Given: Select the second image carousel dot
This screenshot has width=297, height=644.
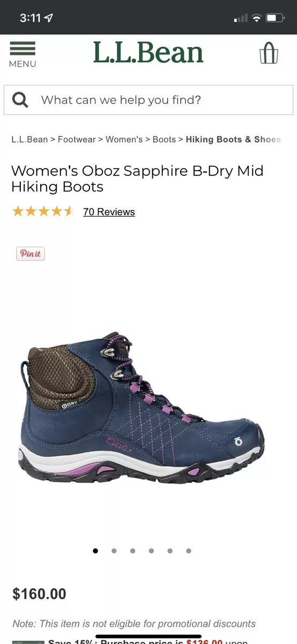Looking at the screenshot, I should click(x=114, y=551).
